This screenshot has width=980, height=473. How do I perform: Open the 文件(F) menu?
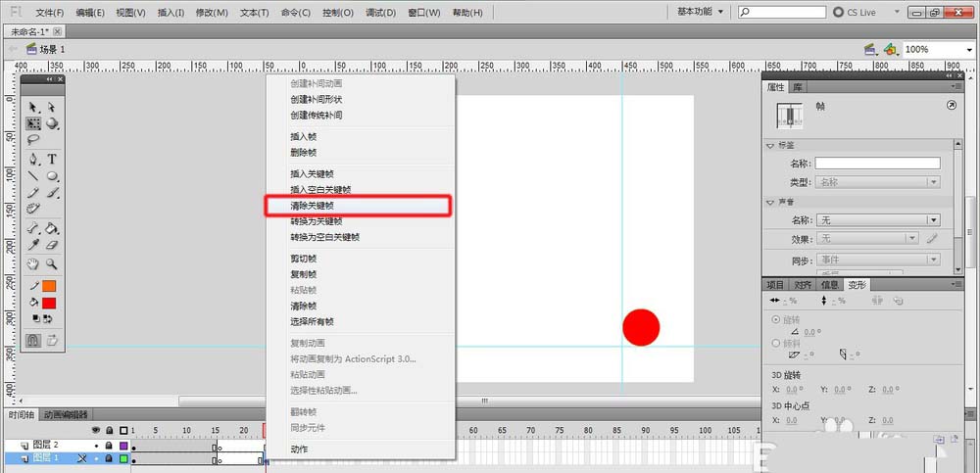[50, 13]
